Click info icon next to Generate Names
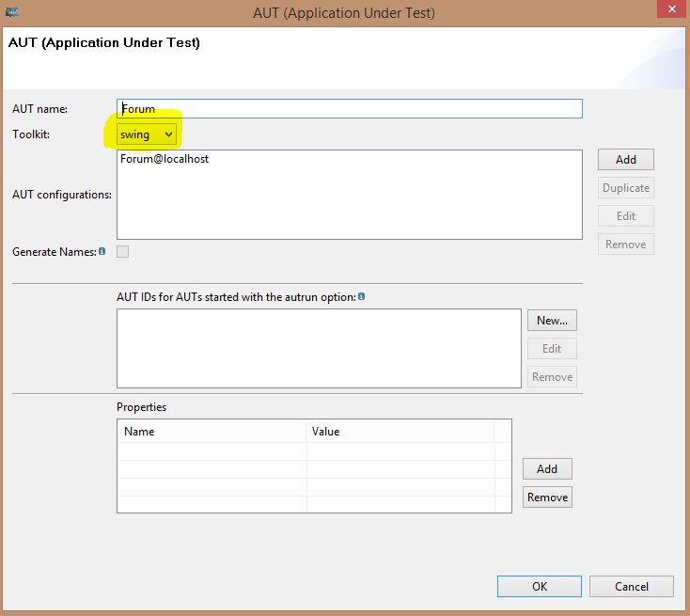 102,251
